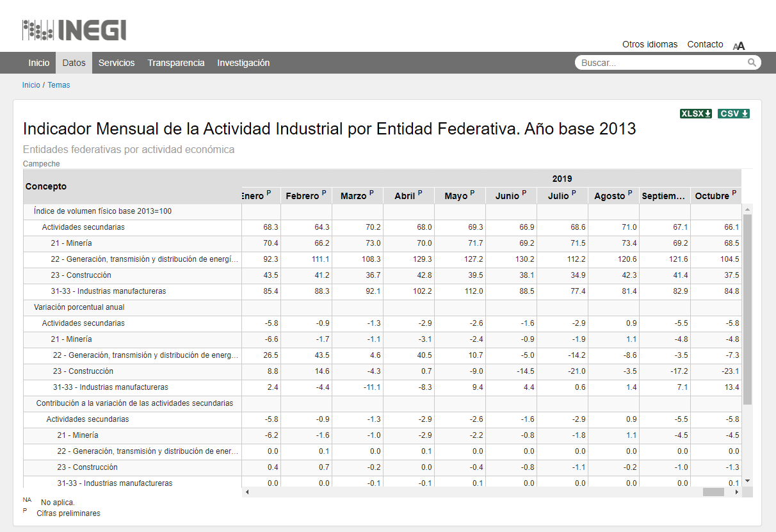Click the cell with value 26.5
Image resolution: width=776 pixels, height=532 pixels.
point(261,355)
